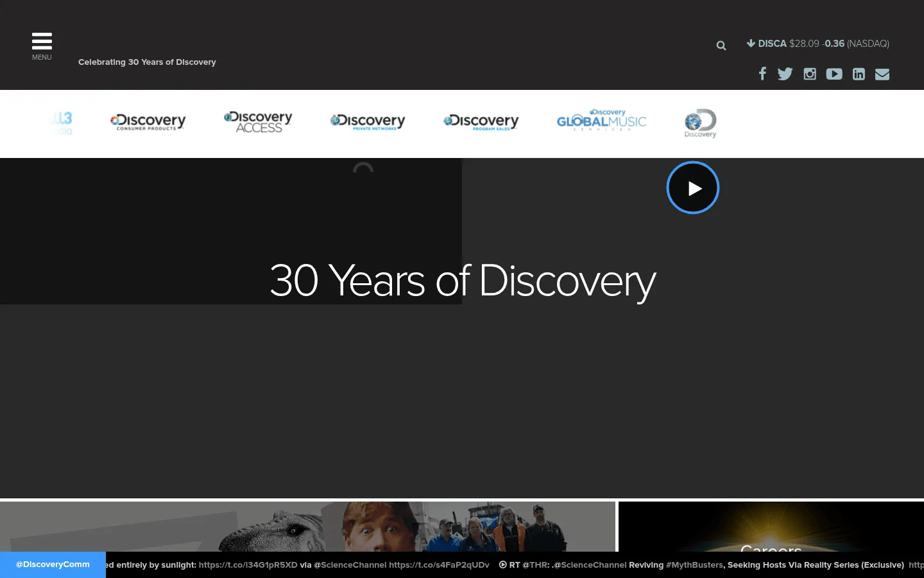This screenshot has width=924, height=578.
Task: Open the hamburger MENU icon
Action: pos(42,46)
